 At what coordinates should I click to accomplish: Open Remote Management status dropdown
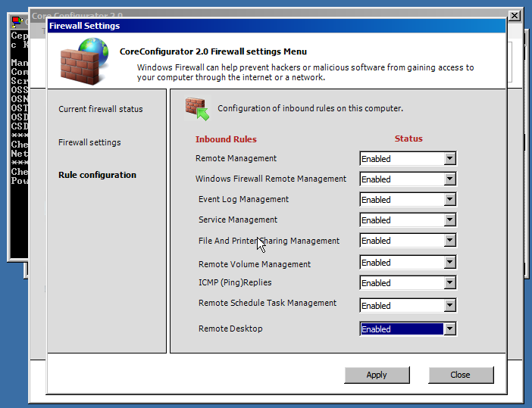pos(450,158)
